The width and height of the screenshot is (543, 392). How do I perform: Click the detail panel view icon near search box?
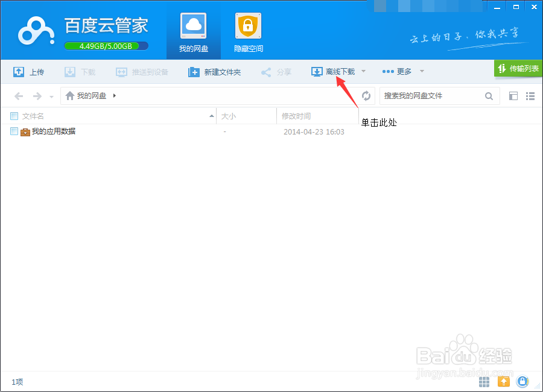click(514, 95)
